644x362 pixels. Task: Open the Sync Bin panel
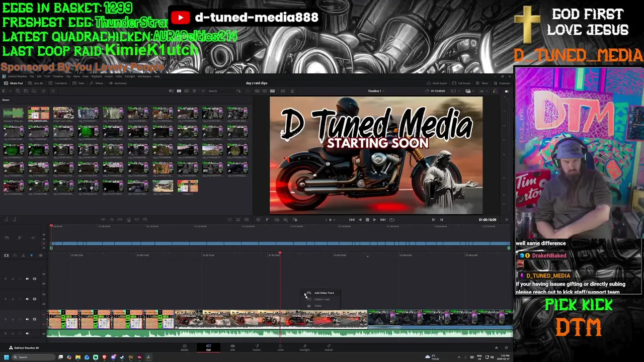[x=36, y=83]
